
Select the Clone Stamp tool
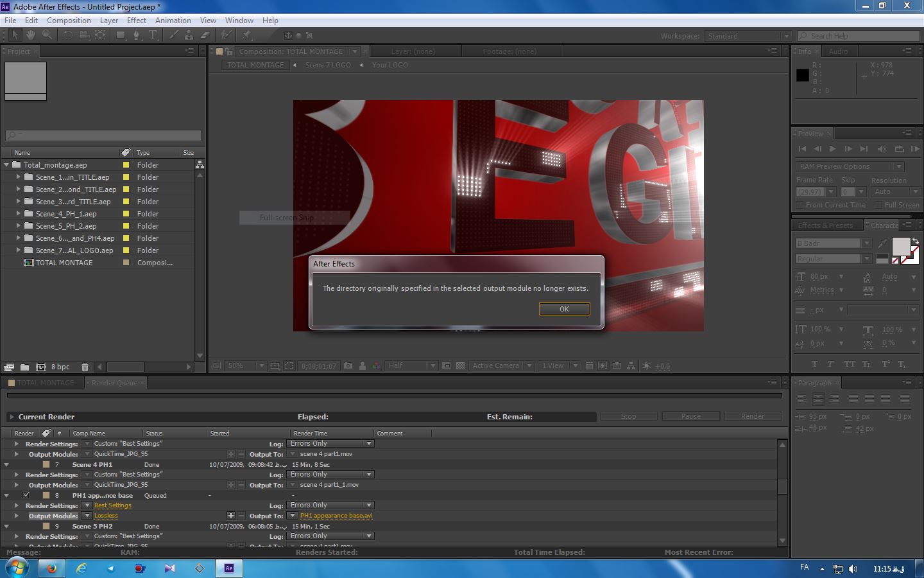(x=189, y=35)
